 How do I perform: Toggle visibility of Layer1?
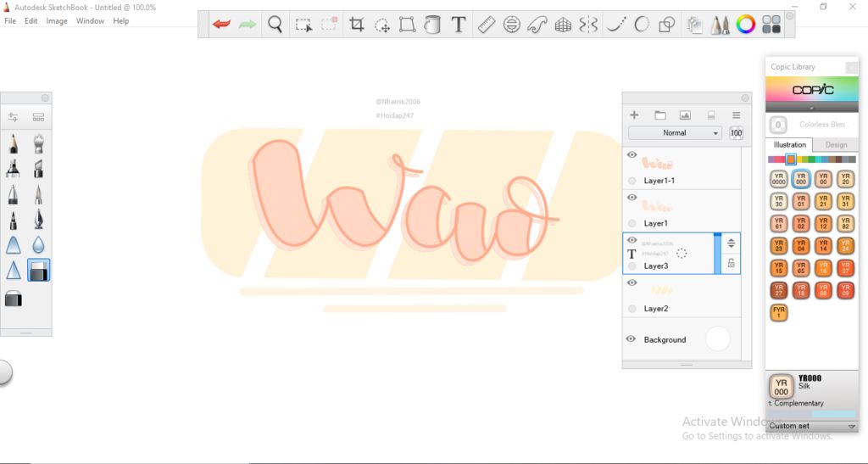coord(632,198)
